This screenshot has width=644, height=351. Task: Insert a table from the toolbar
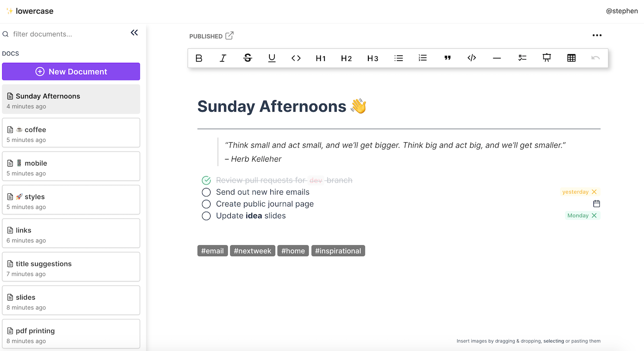point(571,58)
